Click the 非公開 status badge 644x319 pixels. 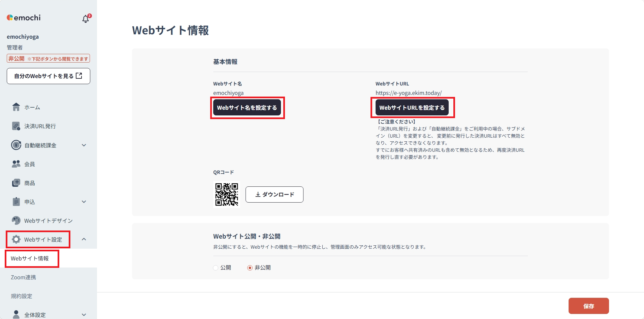point(48,59)
